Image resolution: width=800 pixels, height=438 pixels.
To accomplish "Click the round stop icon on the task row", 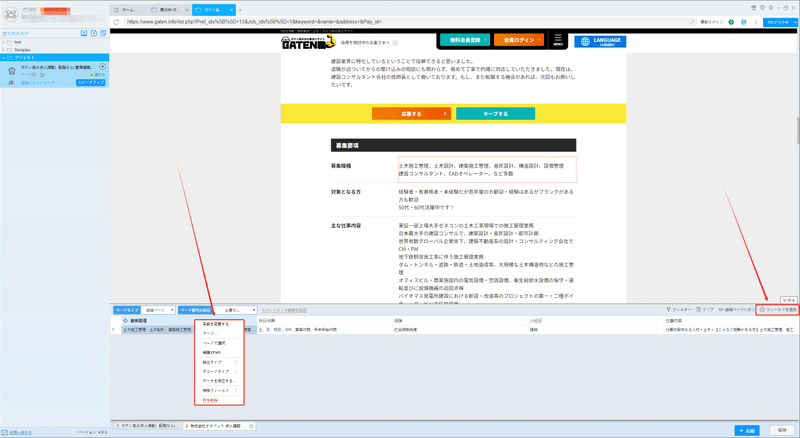I will (103, 66).
